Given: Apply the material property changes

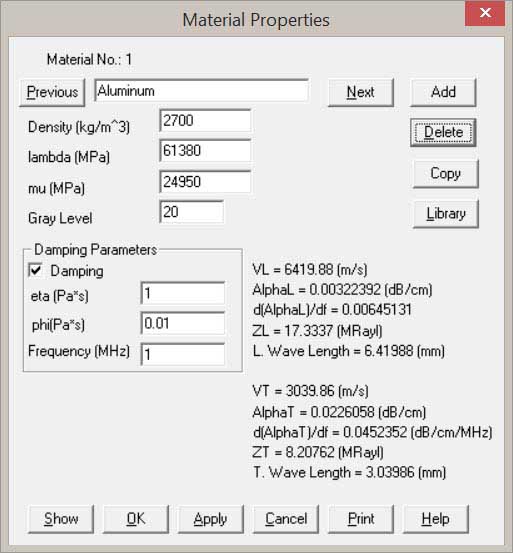Looking at the screenshot, I should [x=210, y=519].
